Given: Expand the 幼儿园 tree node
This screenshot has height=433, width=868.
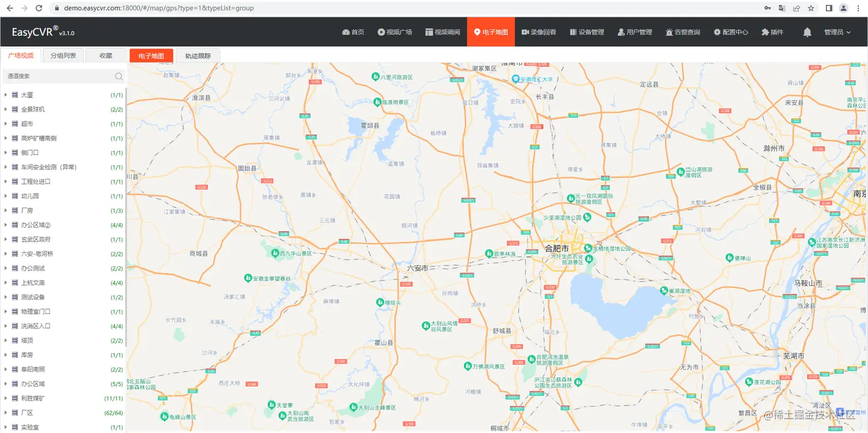Looking at the screenshot, I should point(6,196).
